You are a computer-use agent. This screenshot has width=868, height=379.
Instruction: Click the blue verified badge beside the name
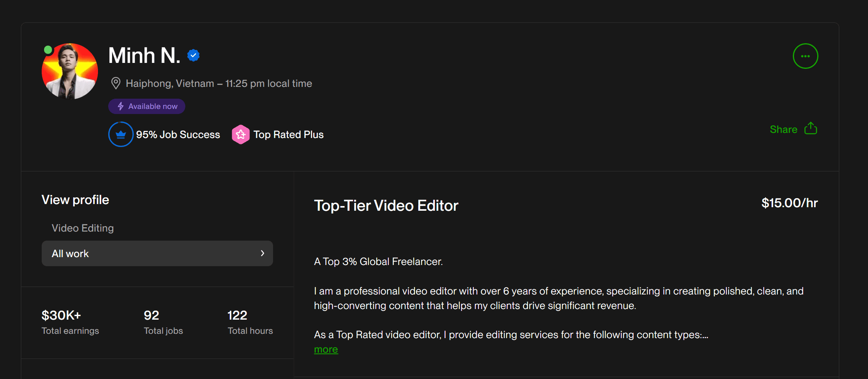(193, 55)
